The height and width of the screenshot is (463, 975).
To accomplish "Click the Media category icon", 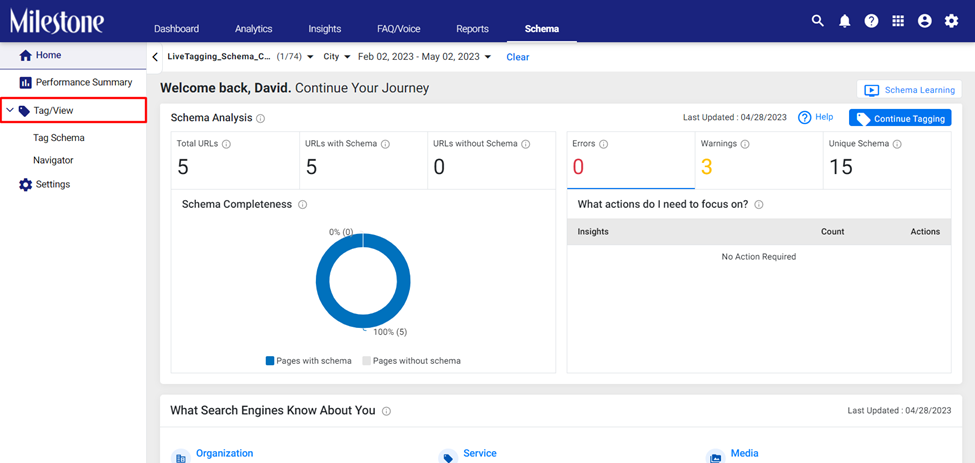I will pyautogui.click(x=715, y=457).
